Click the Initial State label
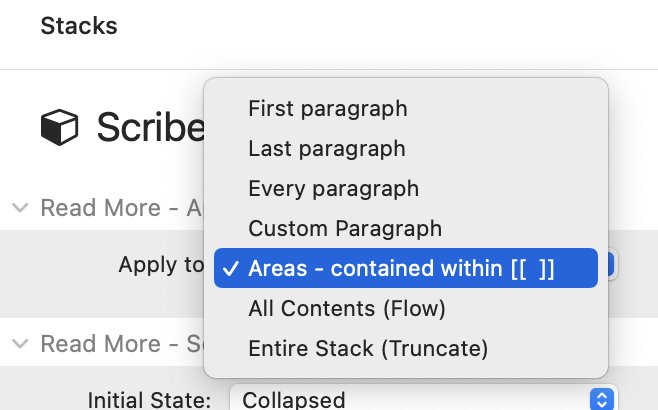The height and width of the screenshot is (410, 658). coord(149,400)
